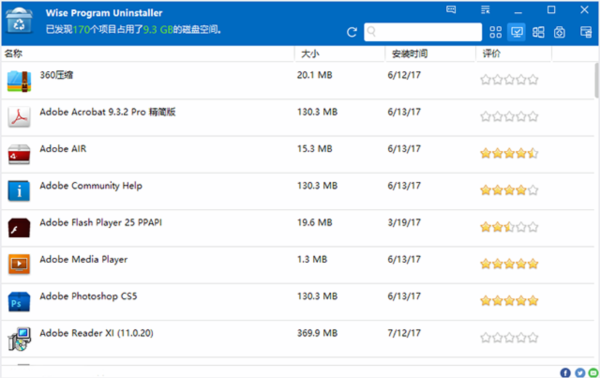Click the Facebook share icon

565,373
